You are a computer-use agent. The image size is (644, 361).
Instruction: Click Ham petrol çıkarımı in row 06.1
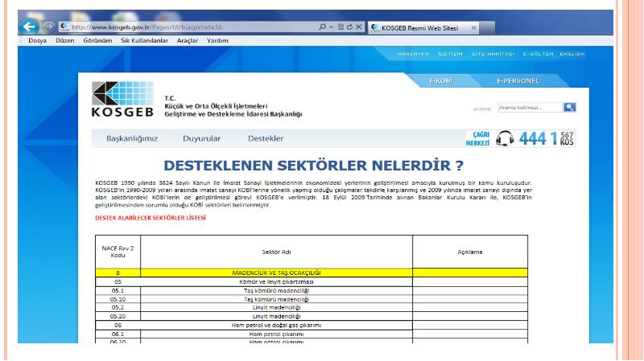click(276, 334)
